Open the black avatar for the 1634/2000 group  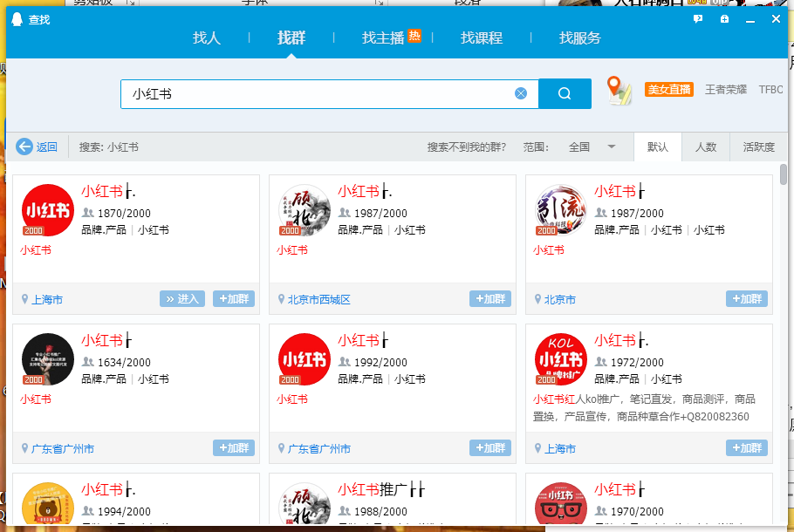click(48, 359)
